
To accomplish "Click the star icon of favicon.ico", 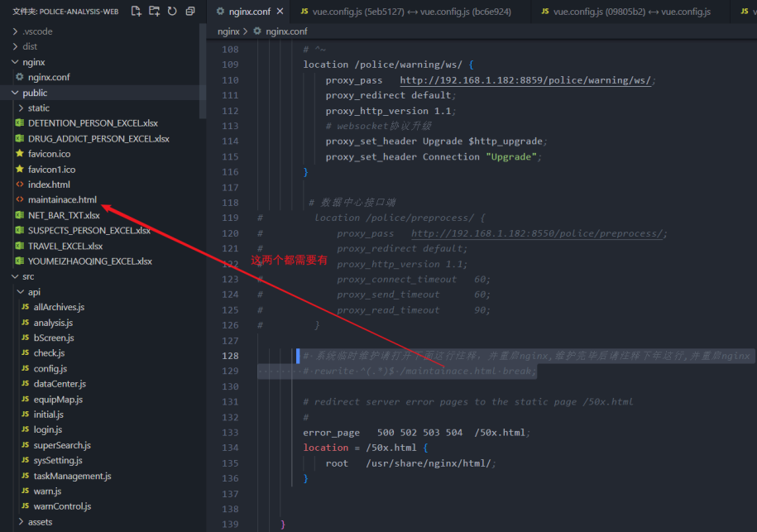I will click(x=20, y=154).
